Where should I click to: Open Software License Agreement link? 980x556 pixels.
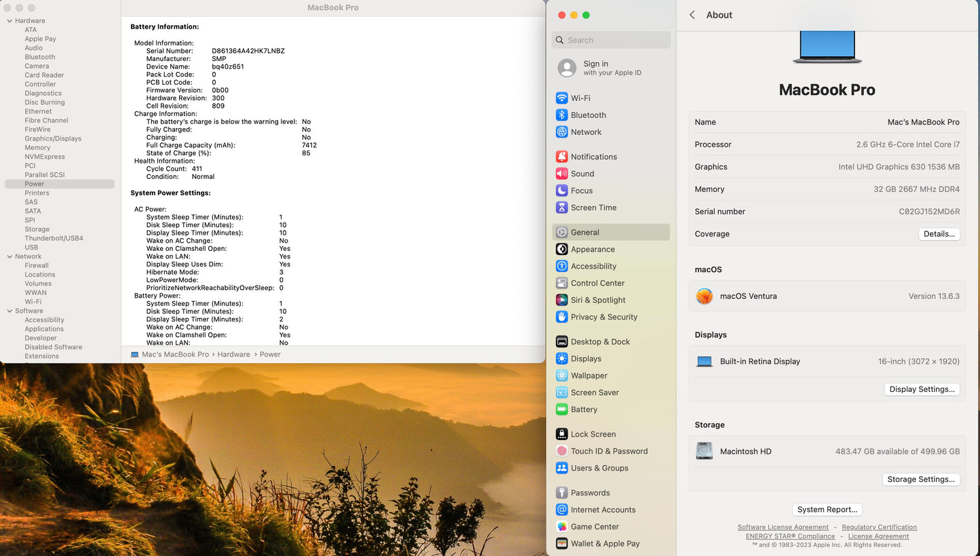783,527
